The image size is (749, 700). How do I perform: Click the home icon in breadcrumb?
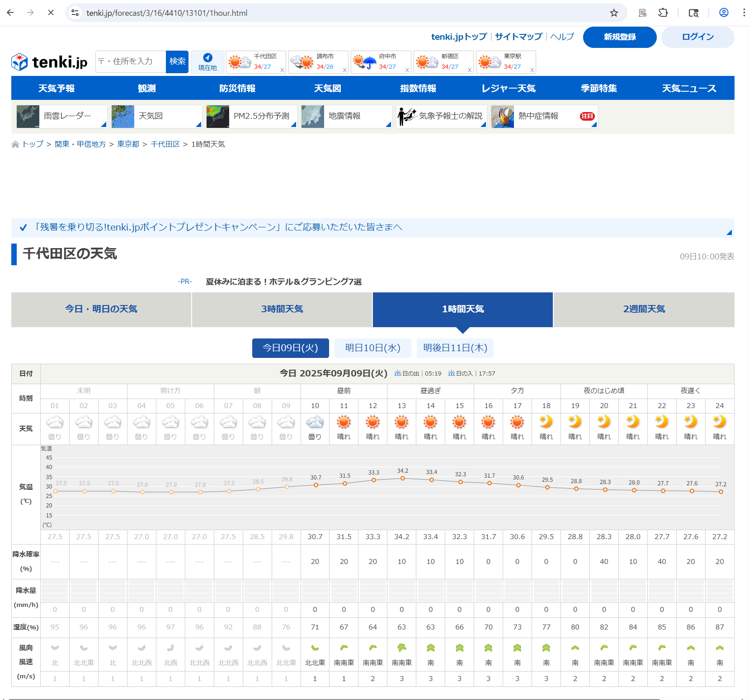pyautogui.click(x=15, y=144)
